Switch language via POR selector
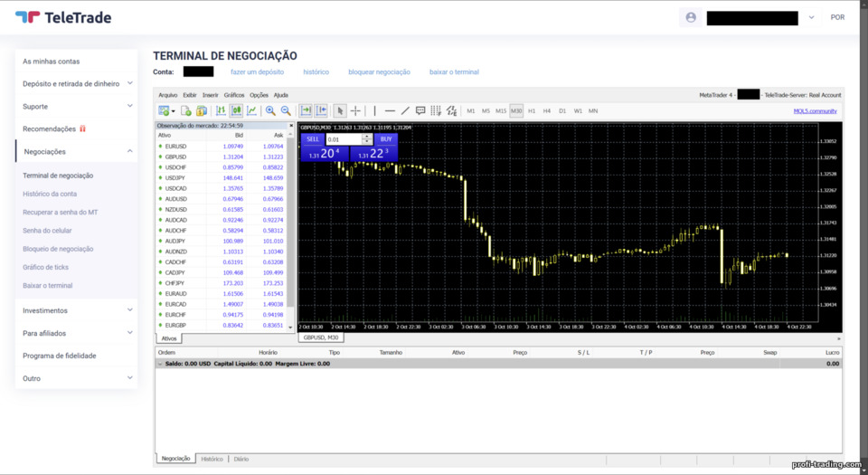The width and height of the screenshot is (868, 475). 837,17
